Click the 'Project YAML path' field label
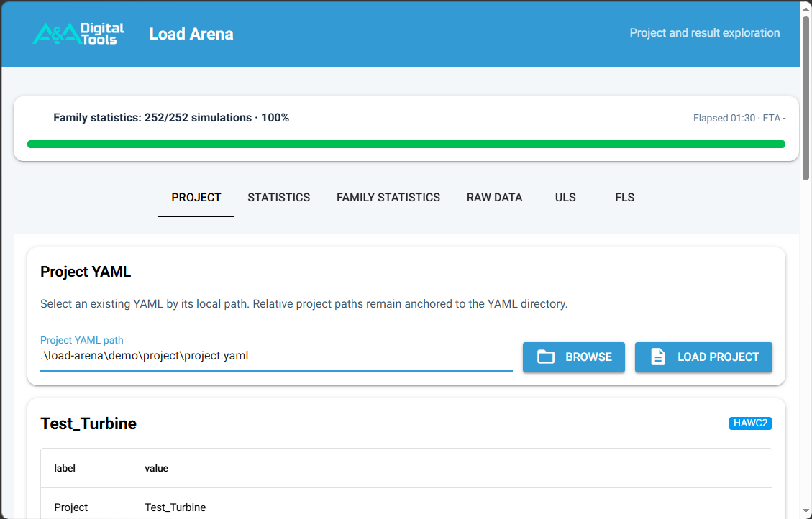This screenshot has height=519, width=812. click(x=82, y=340)
